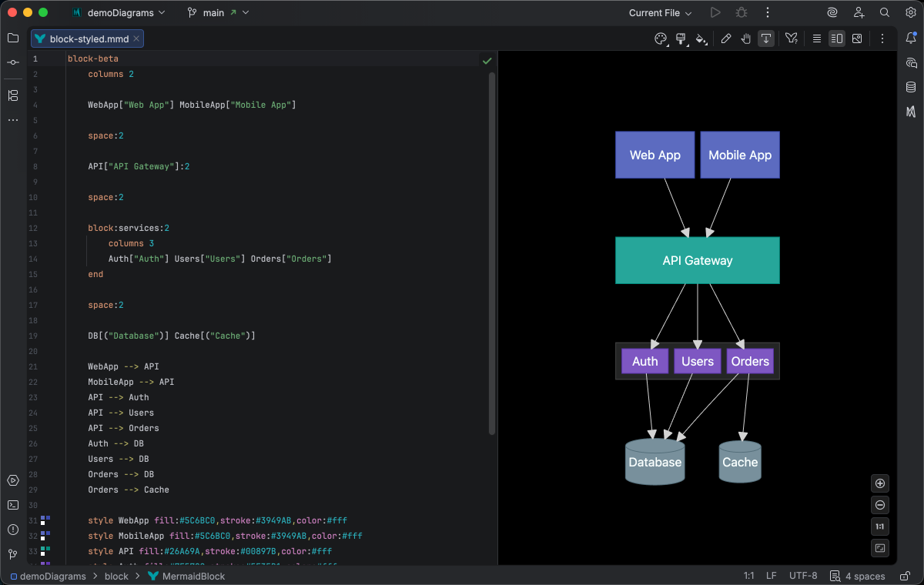Screen dimensions: 924x585
Task: Open the Project tool window folder icon
Action: pyautogui.click(x=13, y=38)
